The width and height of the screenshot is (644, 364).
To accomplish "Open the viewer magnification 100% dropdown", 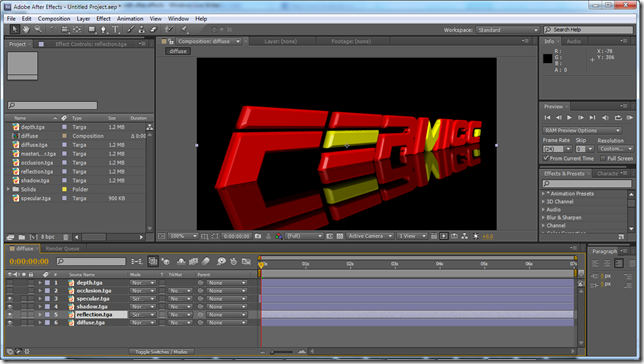I will [x=183, y=236].
